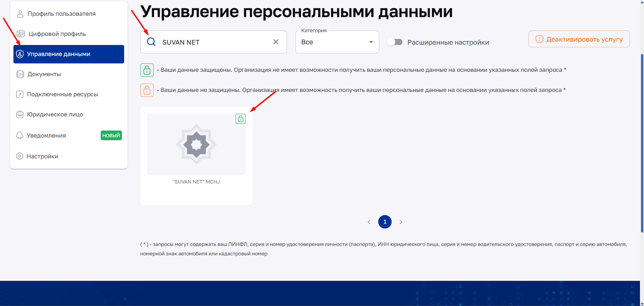Viewport: 644px width, 306px height.
Task: Open Уведомления menu item
Action: [x=69, y=135]
